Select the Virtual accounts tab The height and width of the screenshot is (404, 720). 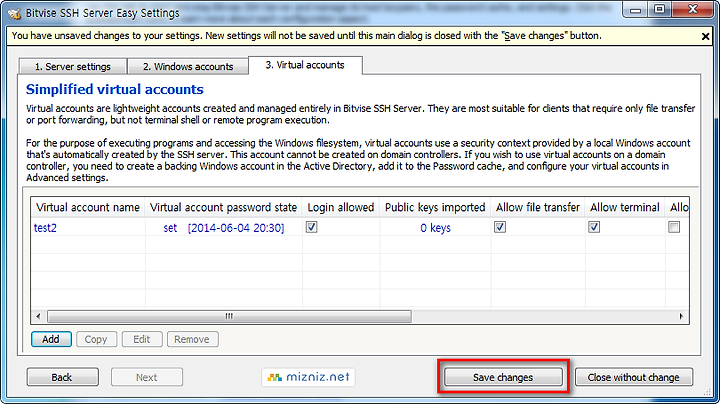(305, 65)
